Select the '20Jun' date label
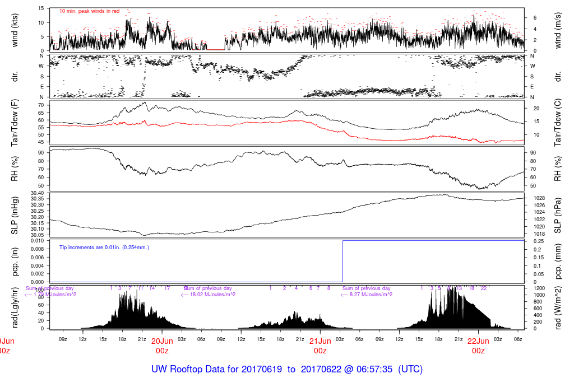The width and height of the screenshot is (574, 392). [x=162, y=341]
